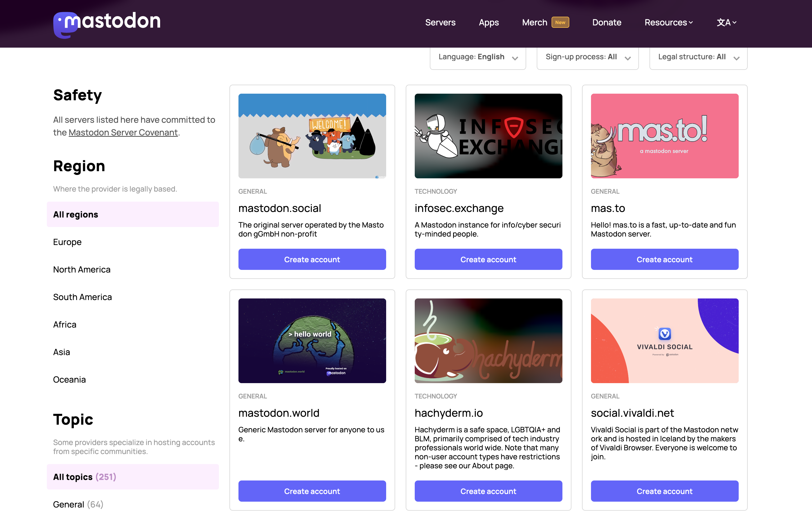Click the mastodon.social welcome banner image

[x=312, y=136]
